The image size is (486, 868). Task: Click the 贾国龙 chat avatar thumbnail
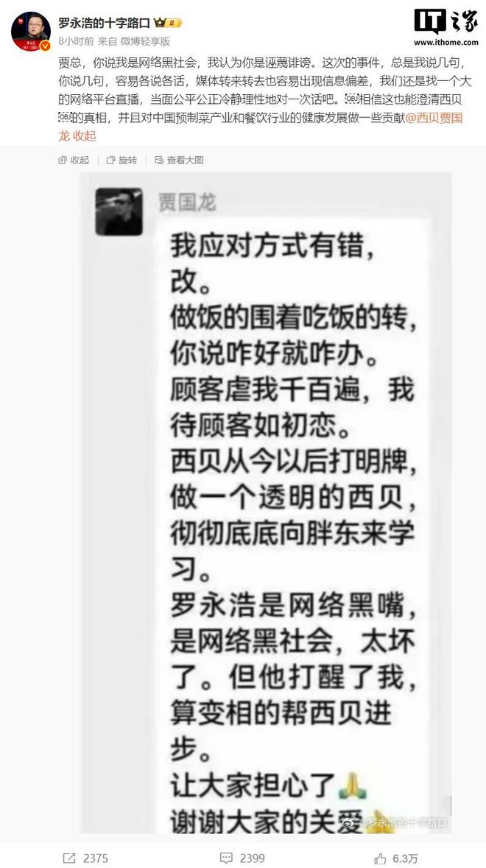[119, 211]
